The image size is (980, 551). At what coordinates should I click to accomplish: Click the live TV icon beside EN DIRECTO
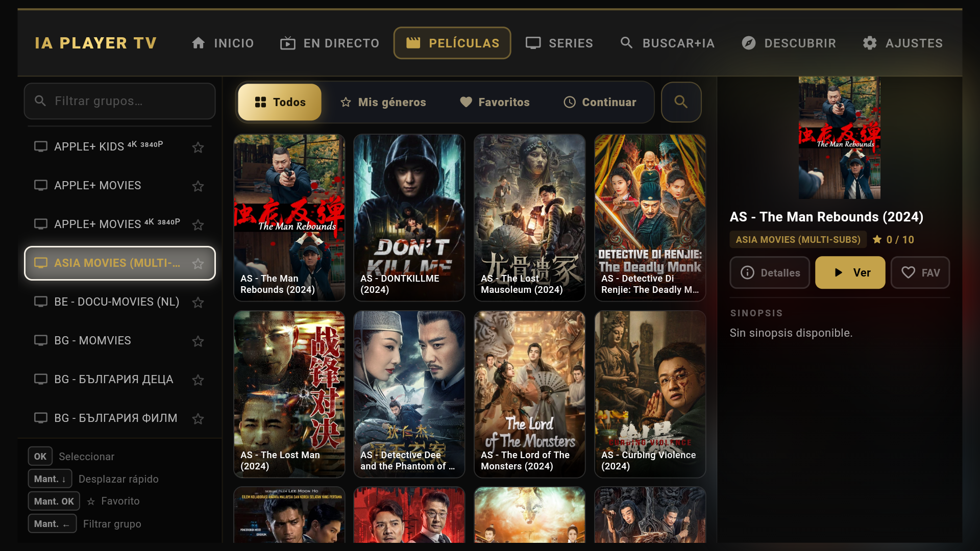pyautogui.click(x=288, y=43)
